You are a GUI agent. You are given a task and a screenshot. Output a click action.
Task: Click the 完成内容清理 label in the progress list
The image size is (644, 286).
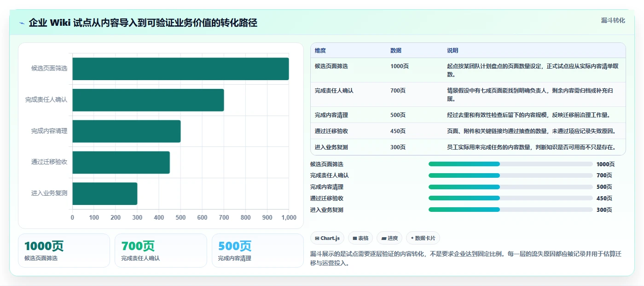[327, 187]
